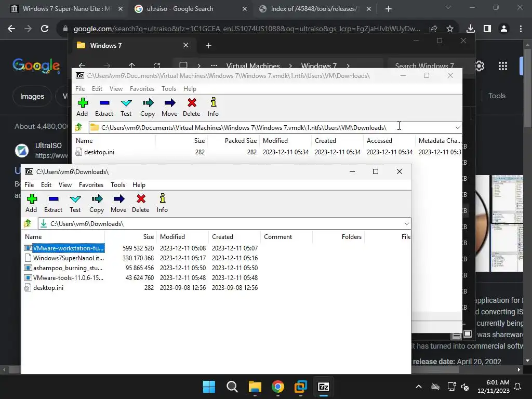Click Test in the front Downloads window
The height and width of the screenshot is (399, 532).
[x=75, y=203]
